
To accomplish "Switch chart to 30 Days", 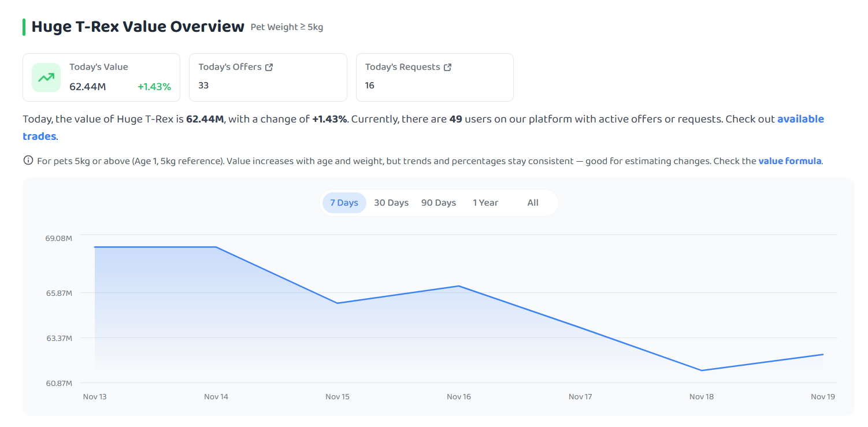I will pos(391,203).
